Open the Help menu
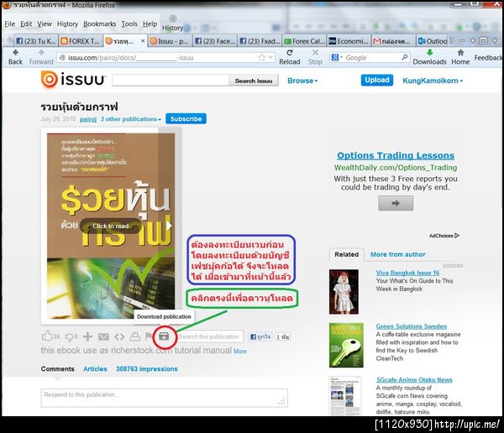Viewport: 504px width, 433px height. click(x=150, y=23)
